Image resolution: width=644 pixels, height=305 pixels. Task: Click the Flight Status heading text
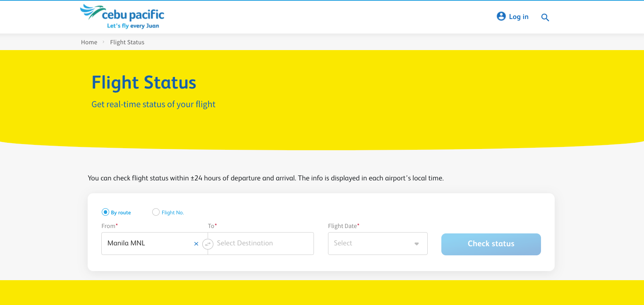144,82
